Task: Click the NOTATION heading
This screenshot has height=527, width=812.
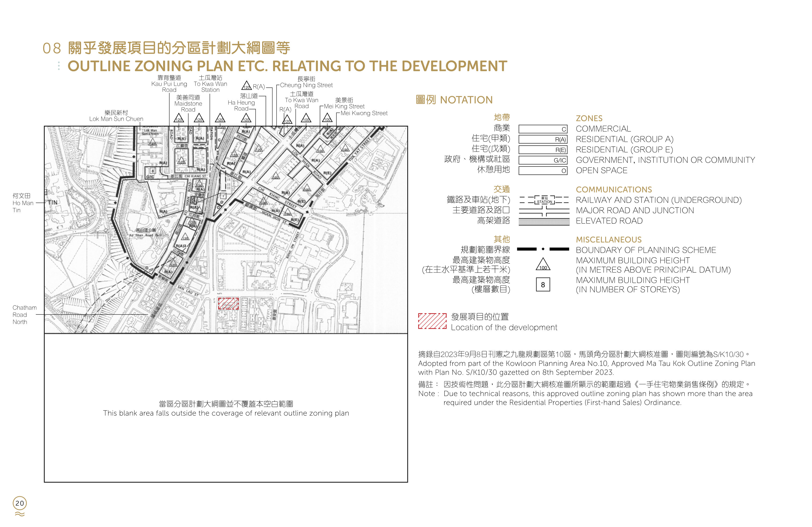Action: (x=454, y=100)
